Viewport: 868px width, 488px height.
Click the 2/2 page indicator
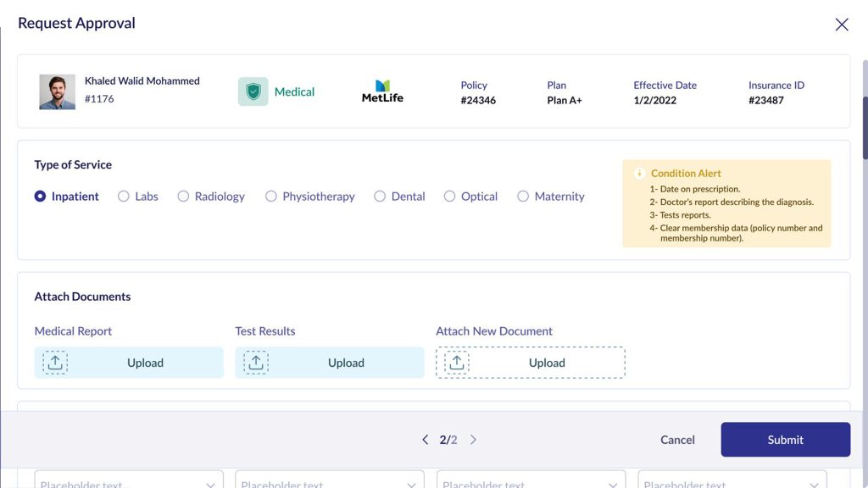pyautogui.click(x=448, y=440)
